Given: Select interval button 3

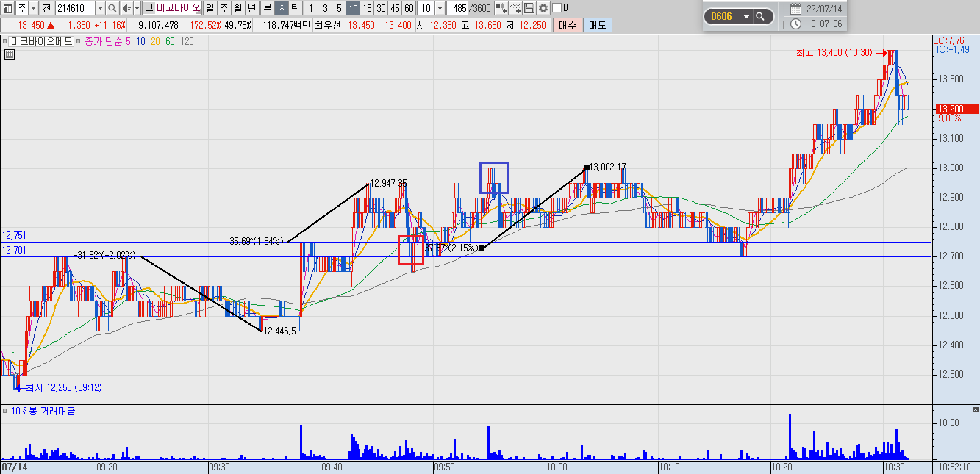Looking at the screenshot, I should click(x=325, y=8).
